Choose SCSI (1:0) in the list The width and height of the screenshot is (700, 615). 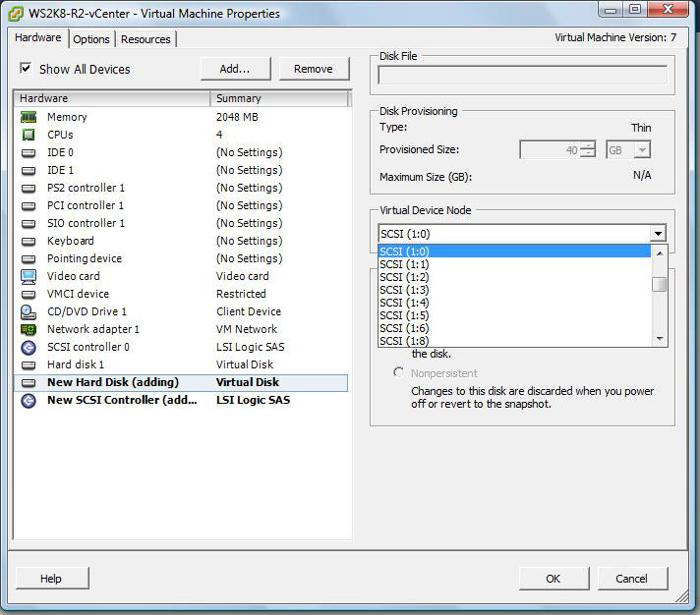click(514, 252)
